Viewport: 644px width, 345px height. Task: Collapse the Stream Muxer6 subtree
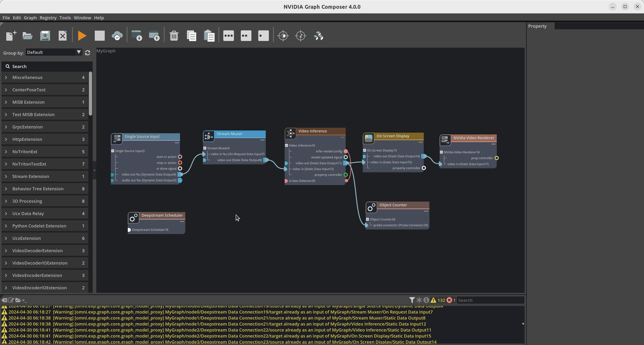[205, 148]
